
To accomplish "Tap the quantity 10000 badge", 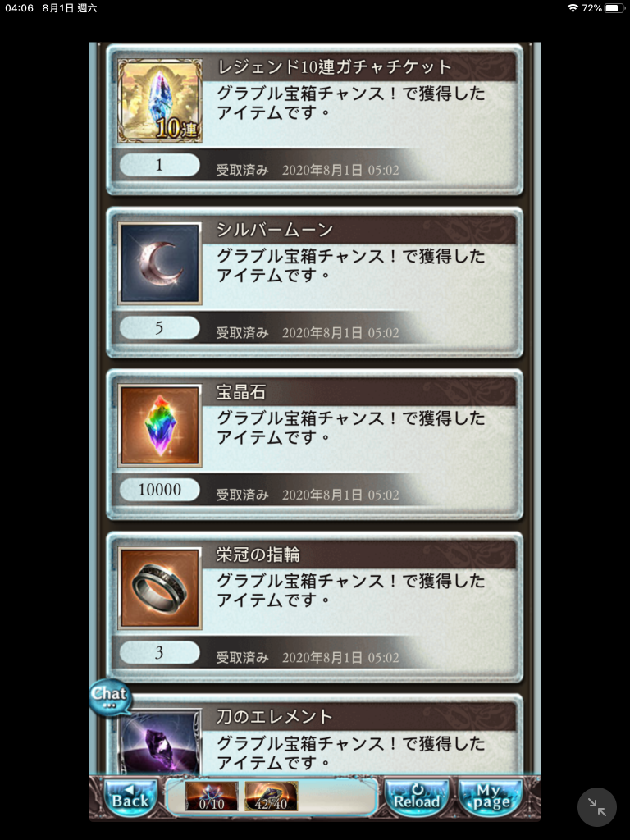I will click(160, 490).
